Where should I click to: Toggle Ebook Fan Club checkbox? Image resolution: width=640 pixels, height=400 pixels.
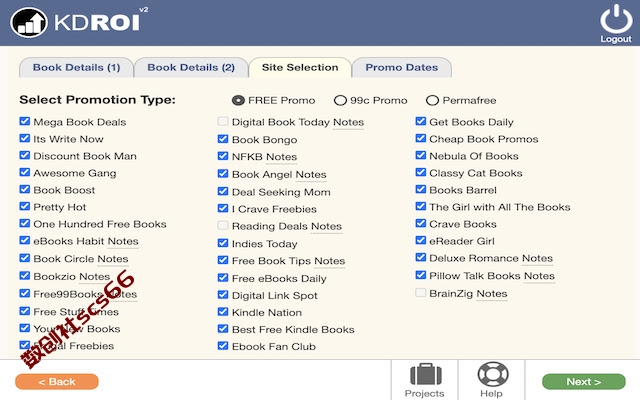[x=223, y=346]
